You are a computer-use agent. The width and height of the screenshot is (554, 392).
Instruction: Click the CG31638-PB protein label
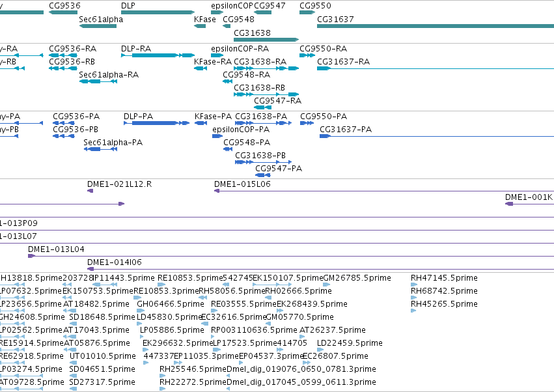[x=261, y=155]
